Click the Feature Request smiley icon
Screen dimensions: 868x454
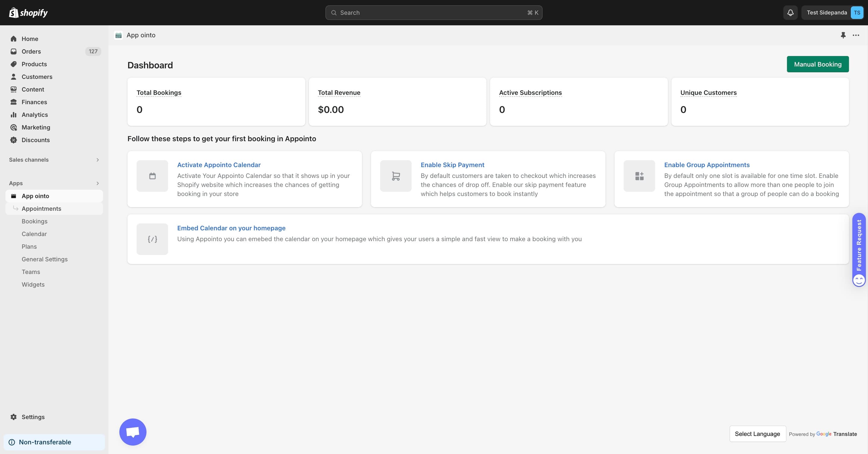point(859,280)
